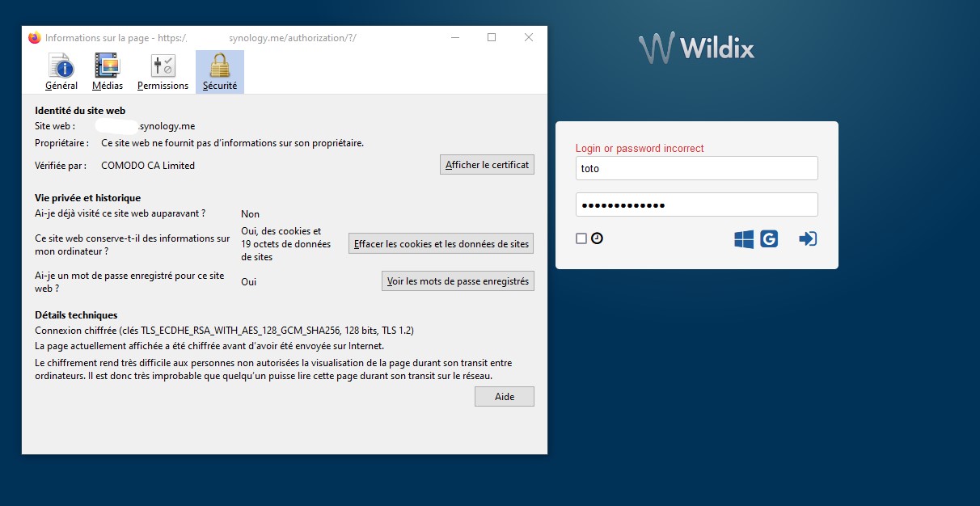Click the Firefox icon in the dialog title bar
The width and height of the screenshot is (980, 506).
point(34,38)
